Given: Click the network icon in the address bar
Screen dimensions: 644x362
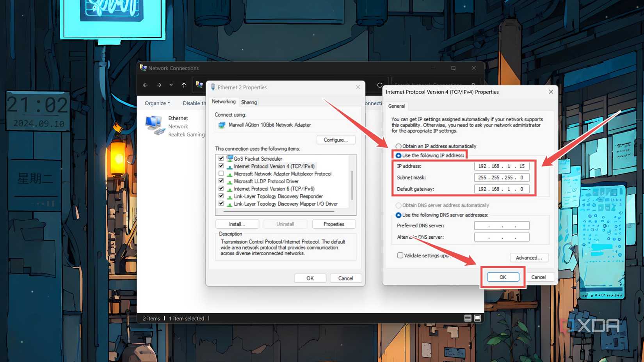Looking at the screenshot, I should (x=199, y=85).
